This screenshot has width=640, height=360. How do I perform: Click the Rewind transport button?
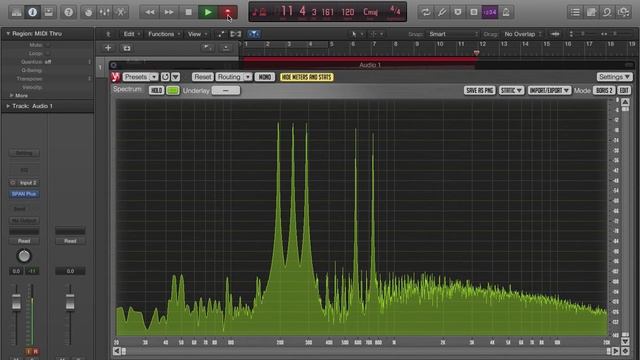coord(150,12)
